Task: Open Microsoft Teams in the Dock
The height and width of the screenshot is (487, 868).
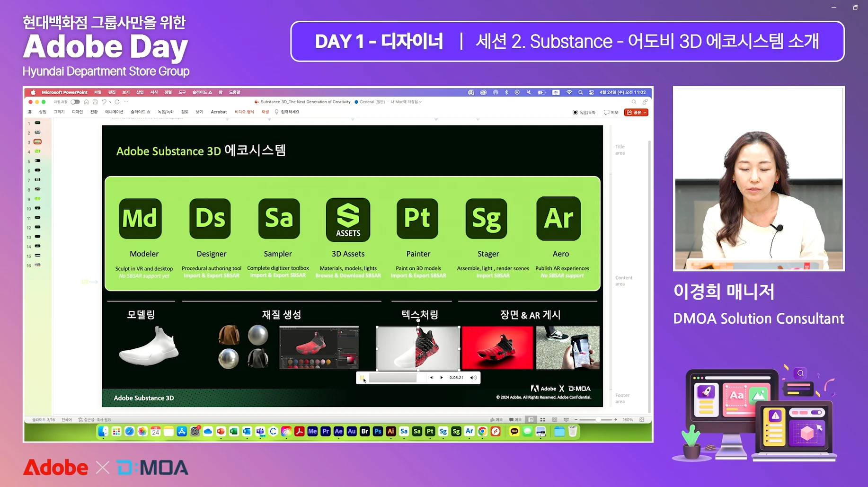Action: (260, 431)
